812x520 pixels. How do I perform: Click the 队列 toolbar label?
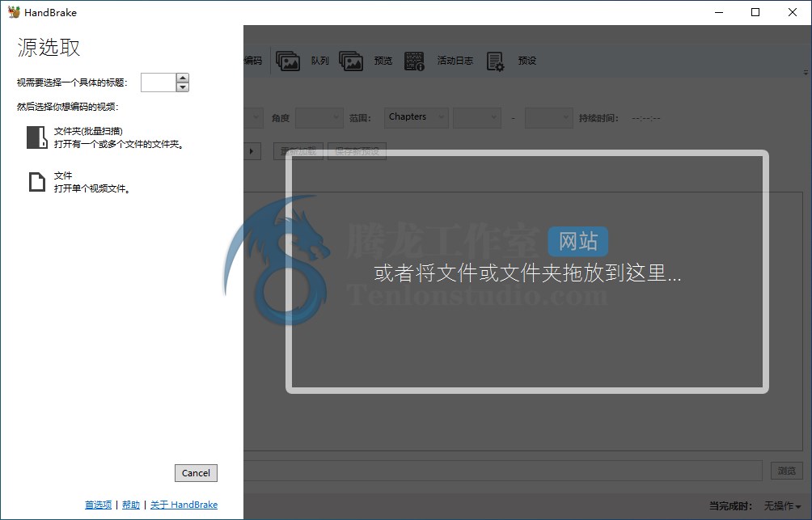click(x=319, y=61)
